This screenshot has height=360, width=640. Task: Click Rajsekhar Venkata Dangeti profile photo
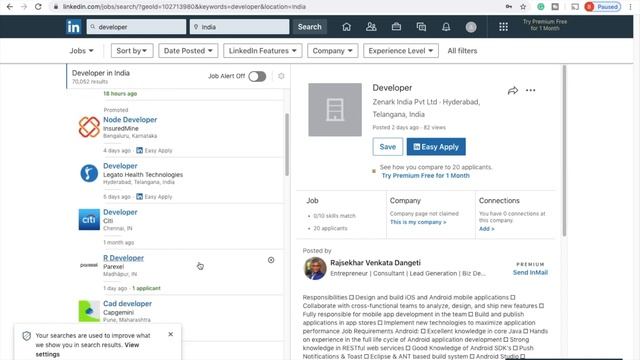point(315,268)
